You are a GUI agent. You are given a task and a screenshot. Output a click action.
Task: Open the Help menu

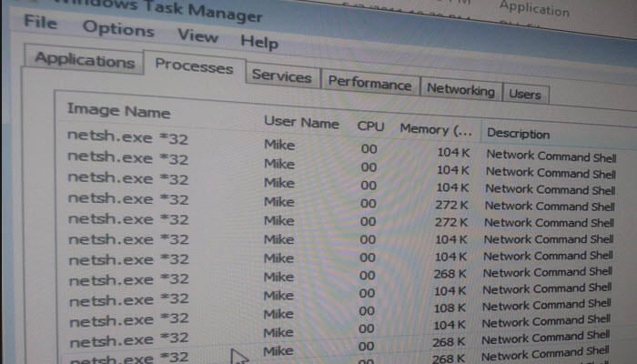259,42
